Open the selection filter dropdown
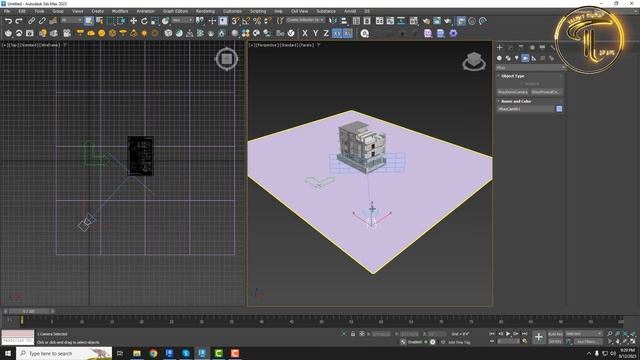Viewport: 640px width, 360px height. click(x=71, y=20)
